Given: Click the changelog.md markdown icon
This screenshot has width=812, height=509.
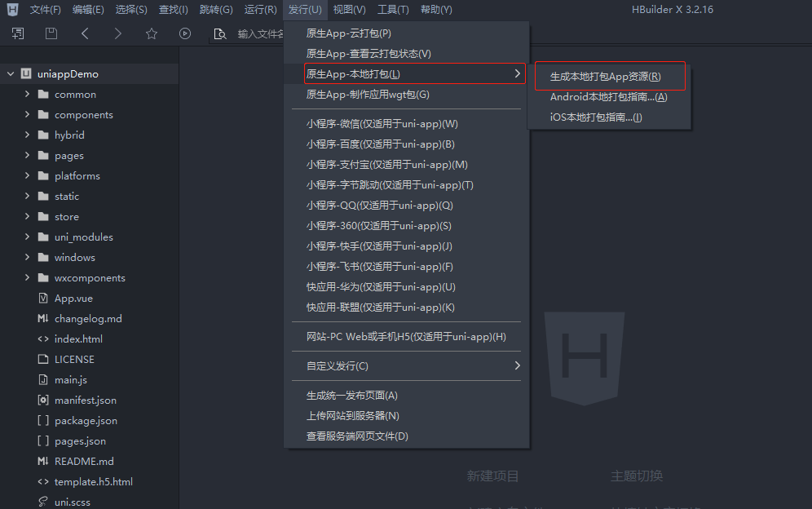Looking at the screenshot, I should coord(43,318).
